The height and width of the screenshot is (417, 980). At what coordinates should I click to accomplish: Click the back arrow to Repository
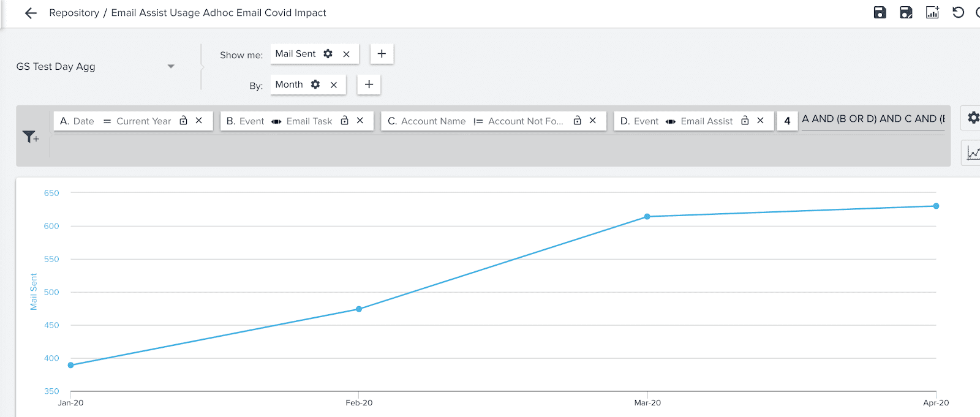pyautogui.click(x=31, y=13)
